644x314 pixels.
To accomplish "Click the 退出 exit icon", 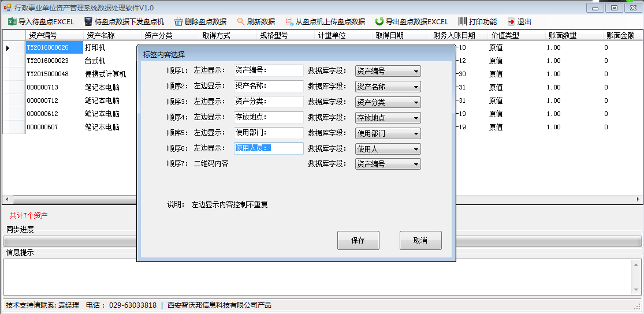I will (x=511, y=21).
